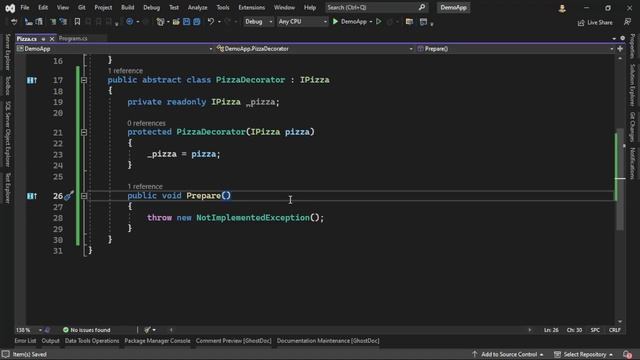Image resolution: width=640 pixels, height=360 pixels.
Task: Open the Prepare() member dropdown
Action: point(515,49)
